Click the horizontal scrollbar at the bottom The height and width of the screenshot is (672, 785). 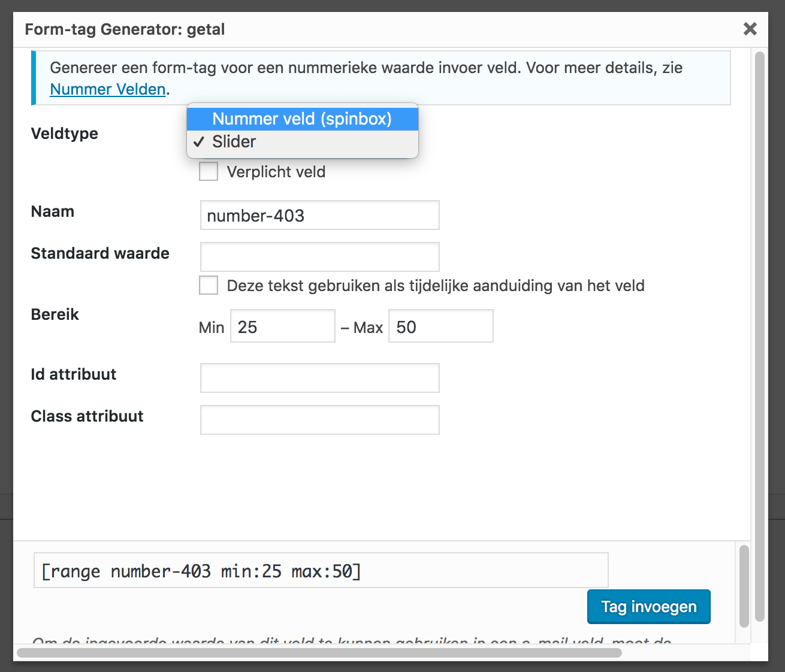[x=319, y=653]
